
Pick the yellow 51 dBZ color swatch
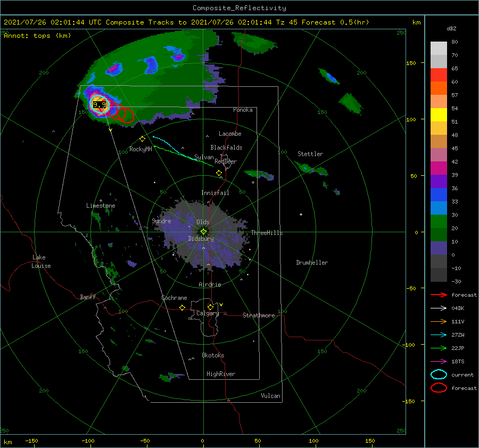(439, 115)
